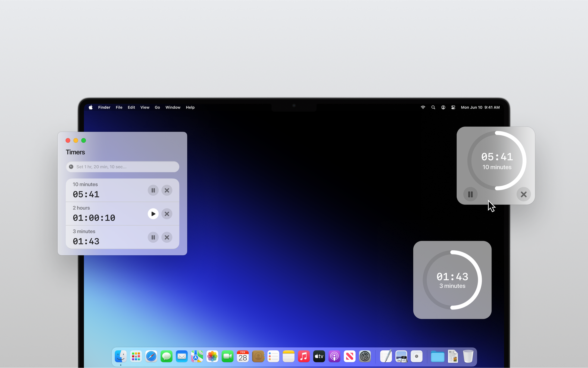This screenshot has width=588, height=368.
Task: Click the date and time in menu bar
Action: pyautogui.click(x=480, y=107)
